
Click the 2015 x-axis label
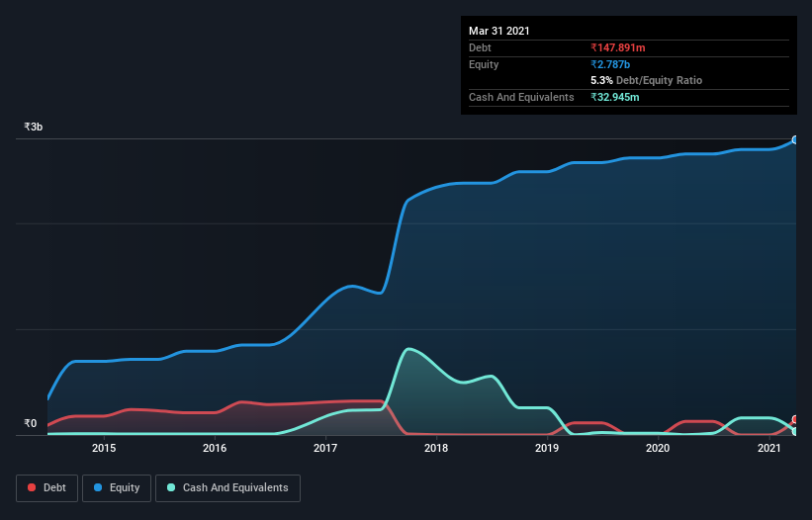pyautogui.click(x=104, y=448)
